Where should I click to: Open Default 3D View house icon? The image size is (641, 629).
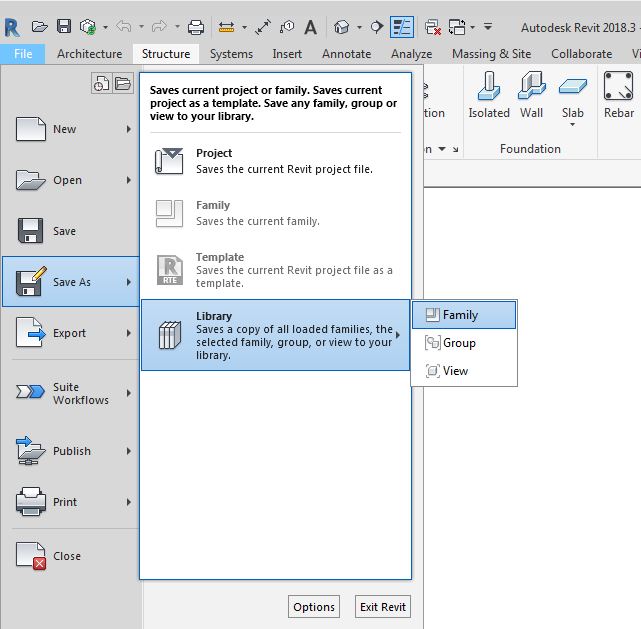(341, 27)
